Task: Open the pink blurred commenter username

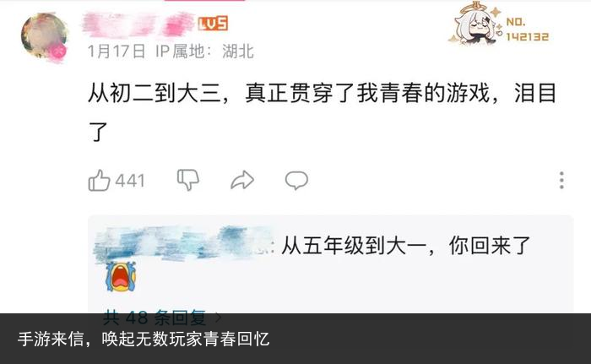Action: pos(138,24)
